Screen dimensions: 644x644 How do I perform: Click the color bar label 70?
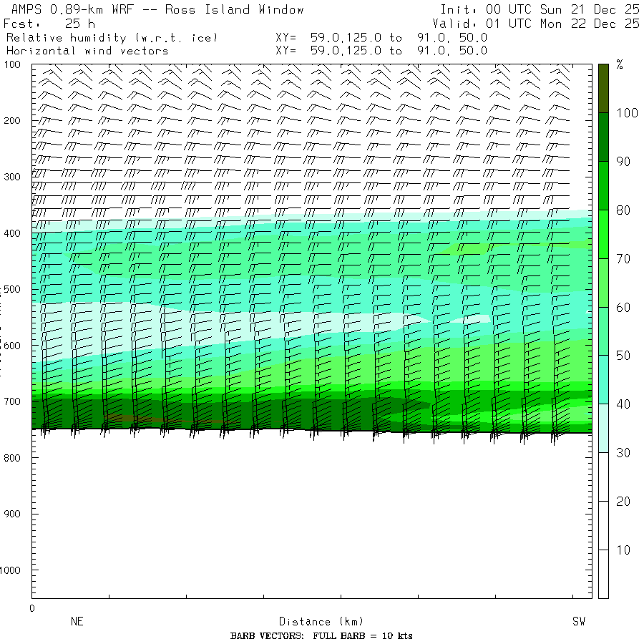click(623, 259)
